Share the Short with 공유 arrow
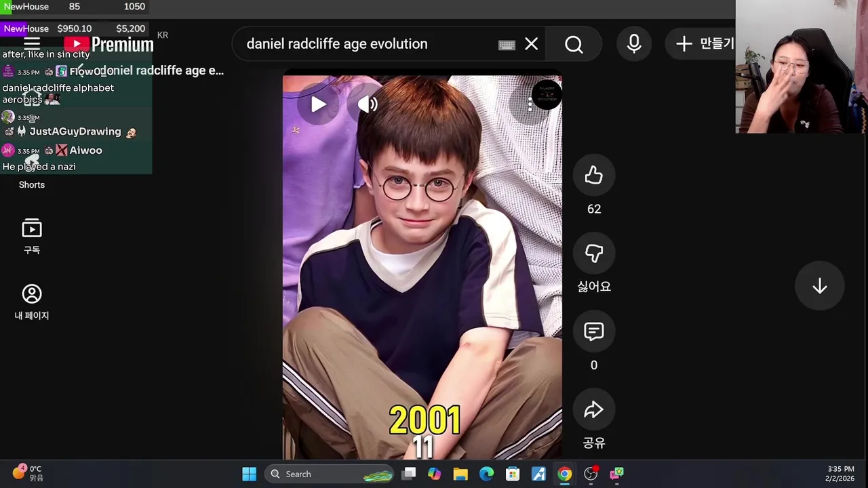The height and width of the screenshot is (488, 868). (x=593, y=409)
